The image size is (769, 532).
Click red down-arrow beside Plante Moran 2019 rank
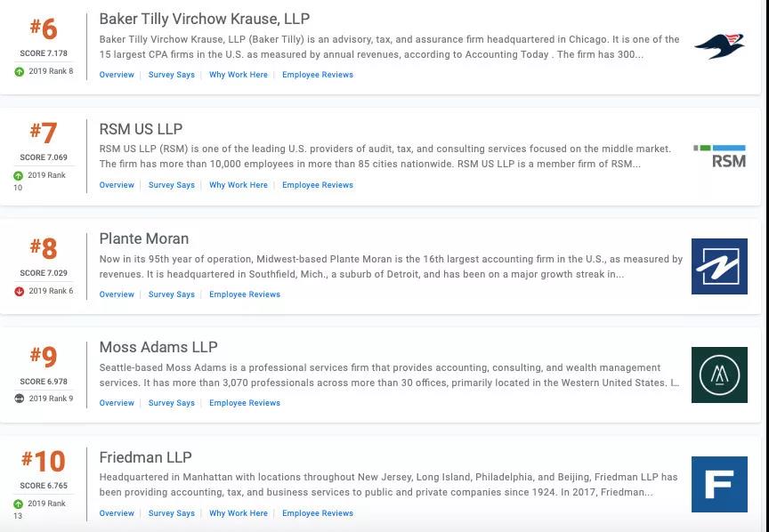[19, 291]
